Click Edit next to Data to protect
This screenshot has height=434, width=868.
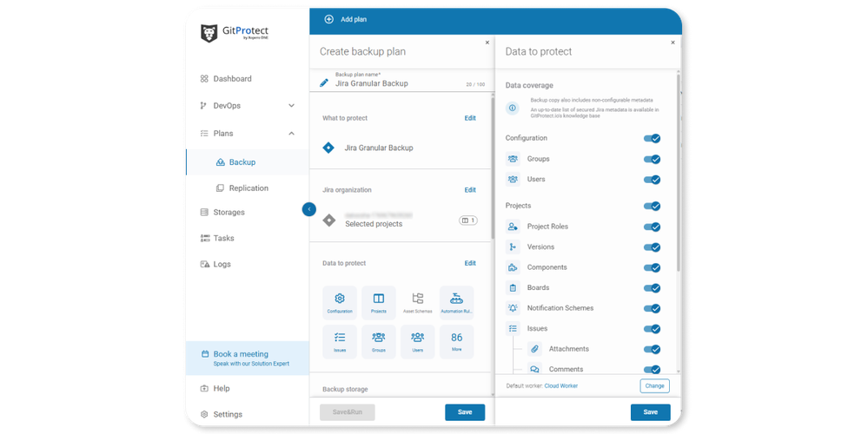tap(470, 263)
